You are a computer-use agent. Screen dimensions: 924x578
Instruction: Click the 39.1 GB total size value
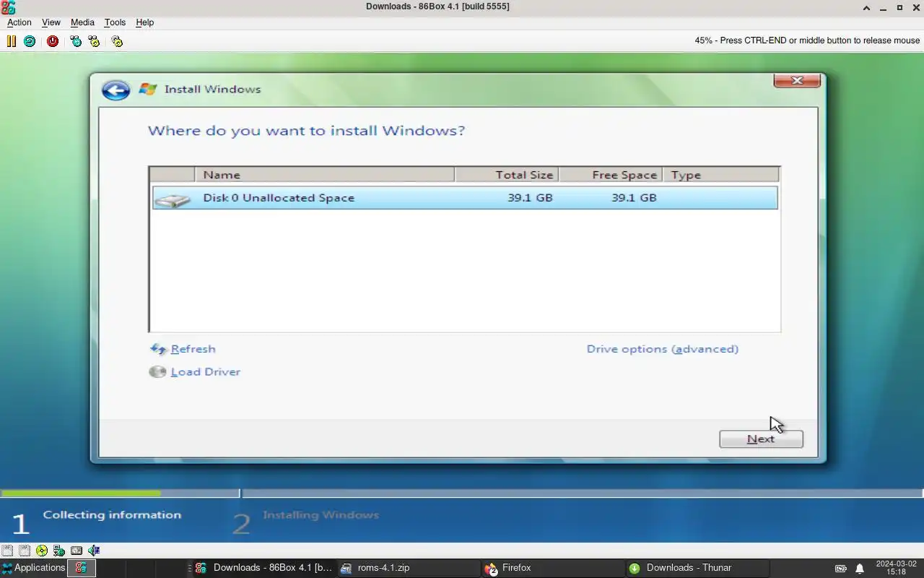click(x=530, y=198)
